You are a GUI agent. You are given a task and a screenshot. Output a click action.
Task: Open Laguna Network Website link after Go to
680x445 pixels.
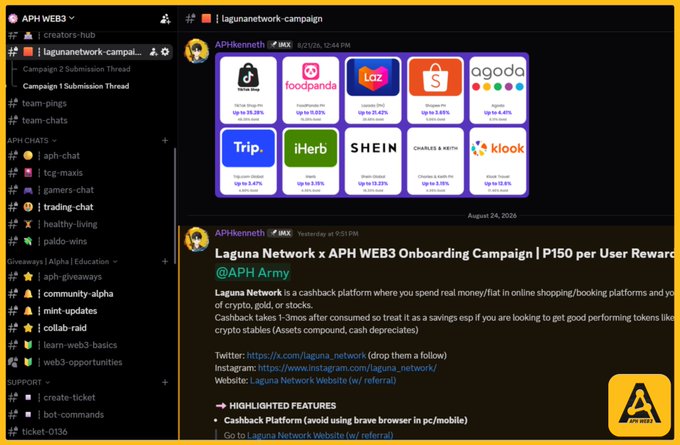click(x=320, y=435)
